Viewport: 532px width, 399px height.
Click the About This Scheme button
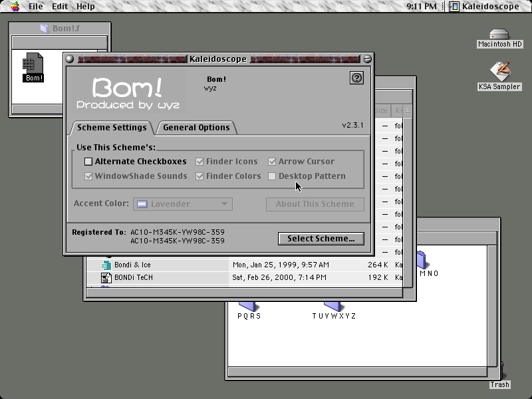(x=315, y=204)
